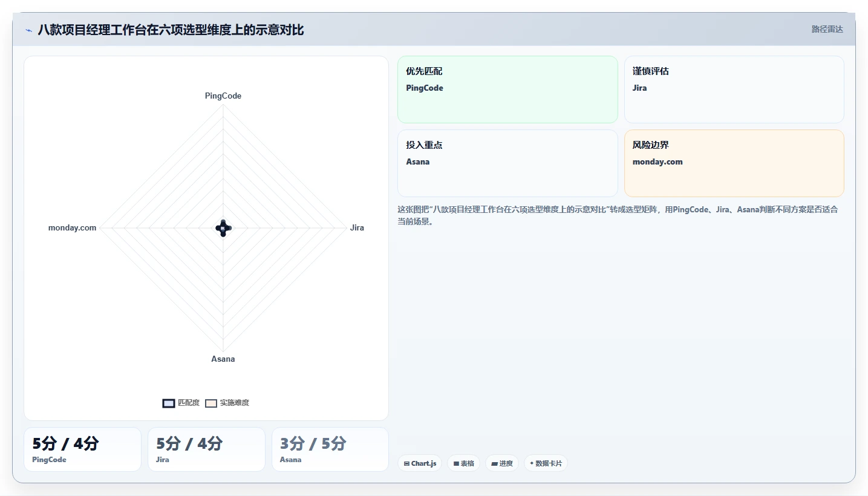Select the 进度 tag chip
Image resolution: width=868 pixels, height=496 pixels.
(502, 463)
